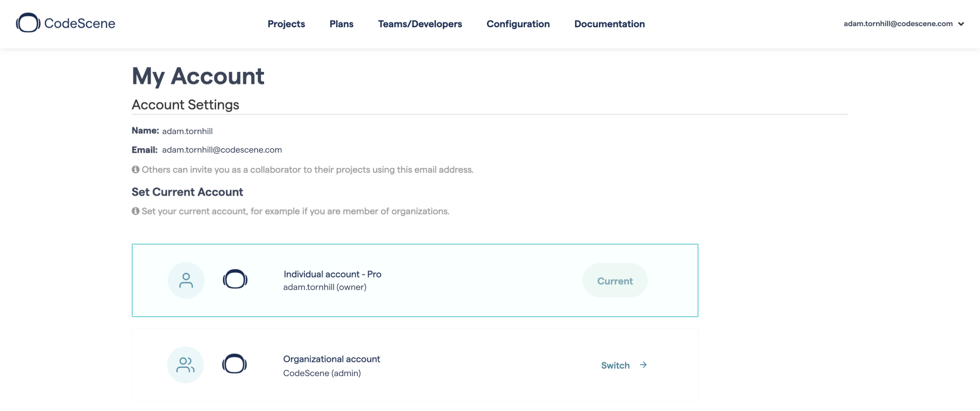
Task: Select the 'adam.tornhill (owner)' text
Action: coord(324,287)
